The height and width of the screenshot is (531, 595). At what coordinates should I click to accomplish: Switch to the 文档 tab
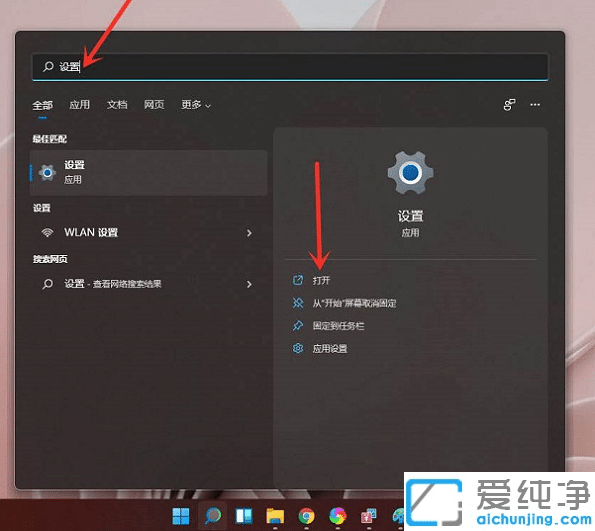click(117, 104)
